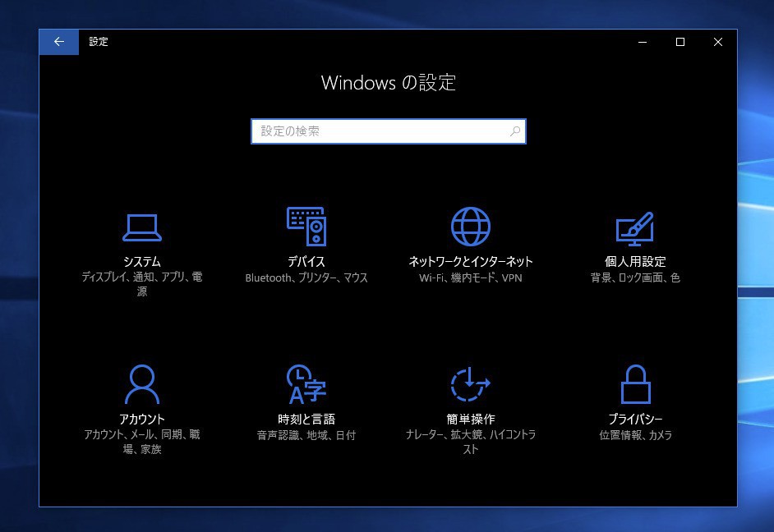Click the 簡単操作 category label
Image resolution: width=774 pixels, height=532 pixels.
[x=471, y=419]
